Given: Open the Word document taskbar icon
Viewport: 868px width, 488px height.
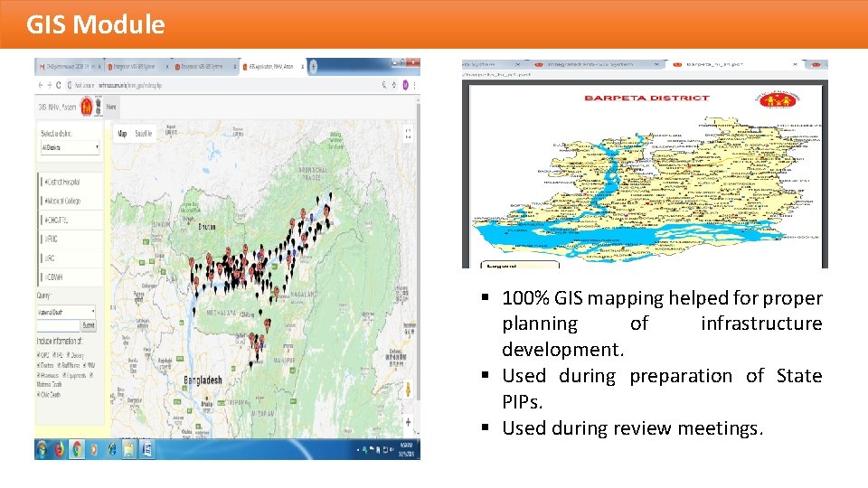Looking at the screenshot, I should (146, 449).
